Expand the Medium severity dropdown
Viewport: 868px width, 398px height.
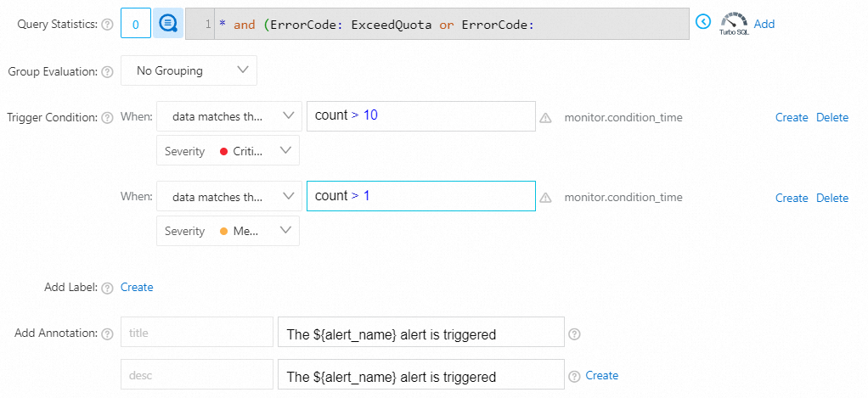click(228, 231)
